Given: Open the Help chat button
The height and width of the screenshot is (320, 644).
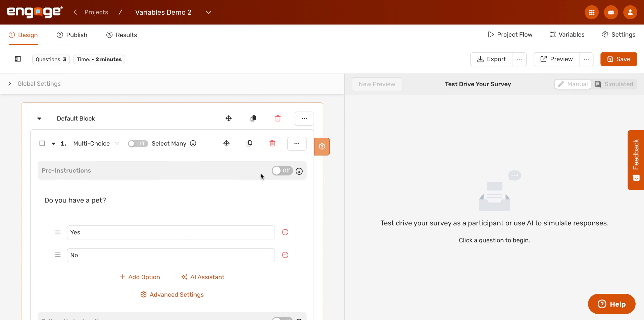Looking at the screenshot, I should point(611,304).
